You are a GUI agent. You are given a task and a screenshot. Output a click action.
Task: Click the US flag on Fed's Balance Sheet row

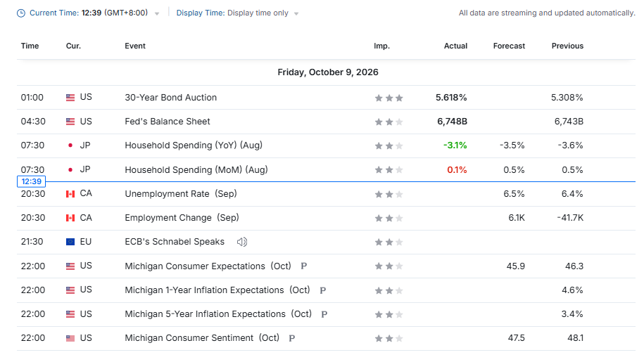click(x=70, y=122)
